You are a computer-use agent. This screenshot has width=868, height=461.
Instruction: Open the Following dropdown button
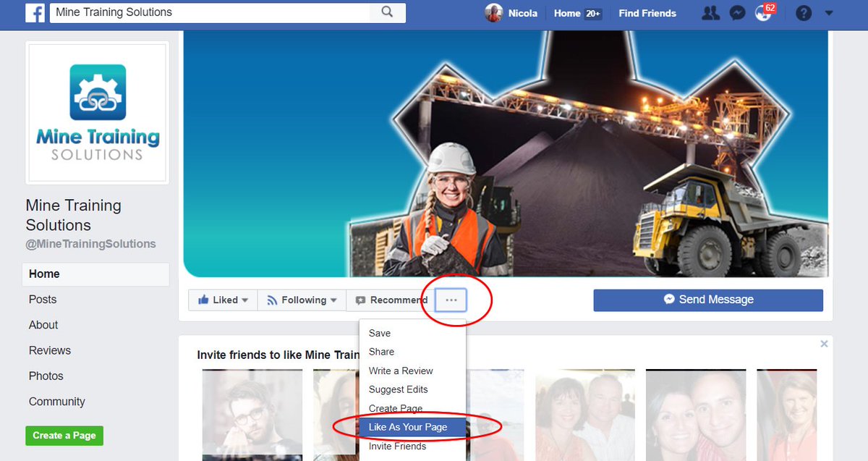click(302, 300)
